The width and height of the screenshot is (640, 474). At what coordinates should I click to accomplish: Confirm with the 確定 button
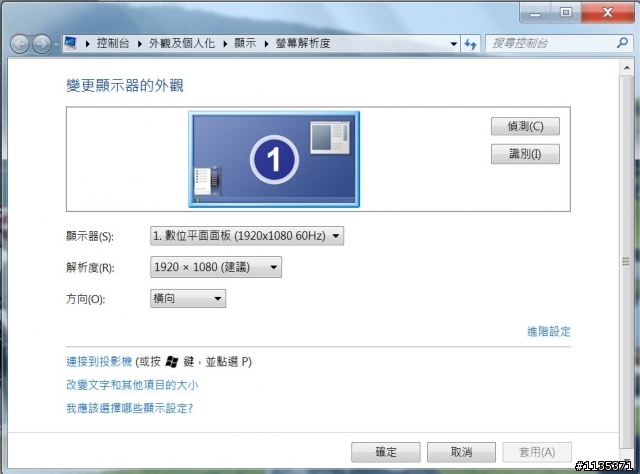click(386, 452)
